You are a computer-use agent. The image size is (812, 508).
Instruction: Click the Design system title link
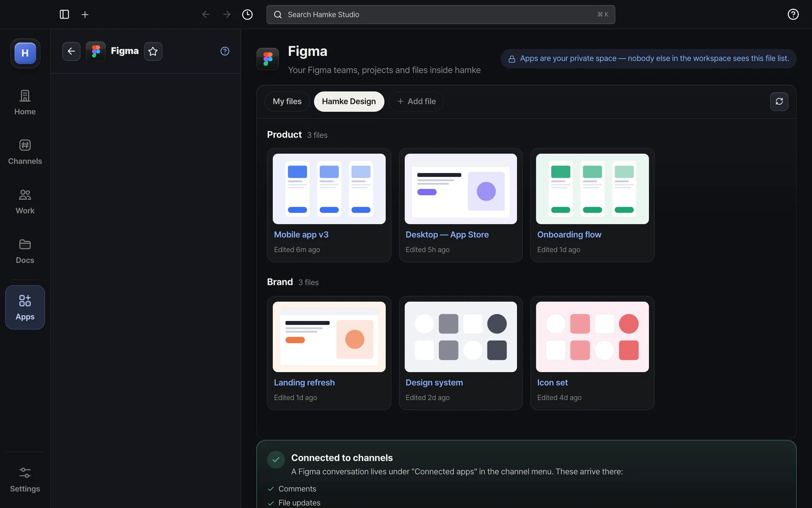coord(434,383)
